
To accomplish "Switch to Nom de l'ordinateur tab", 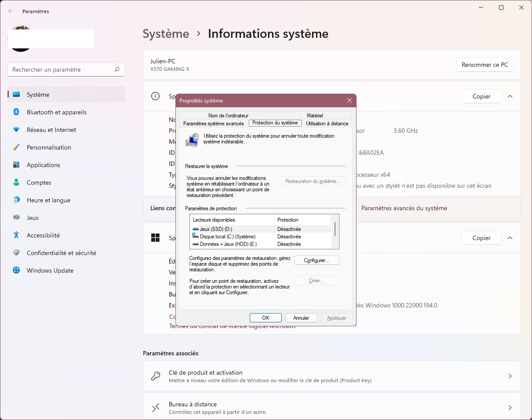I will click(228, 116).
